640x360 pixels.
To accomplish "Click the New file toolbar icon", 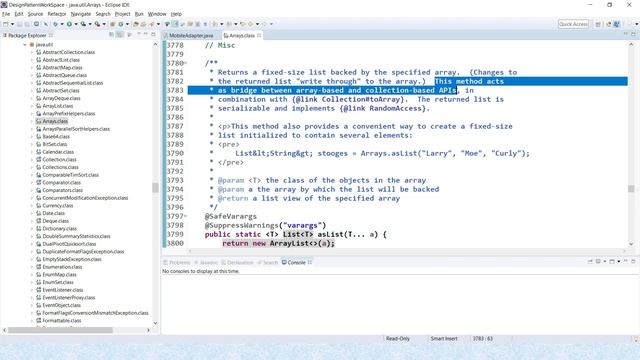I will pos(6,24).
